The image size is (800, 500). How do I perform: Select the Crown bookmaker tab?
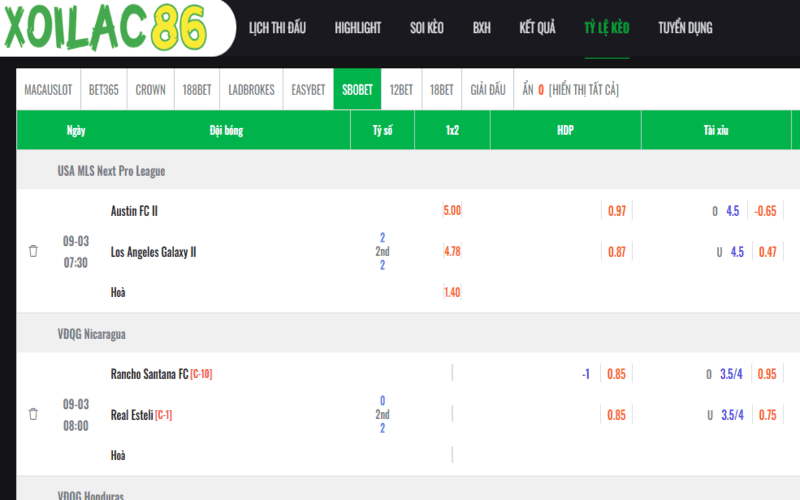coord(150,90)
